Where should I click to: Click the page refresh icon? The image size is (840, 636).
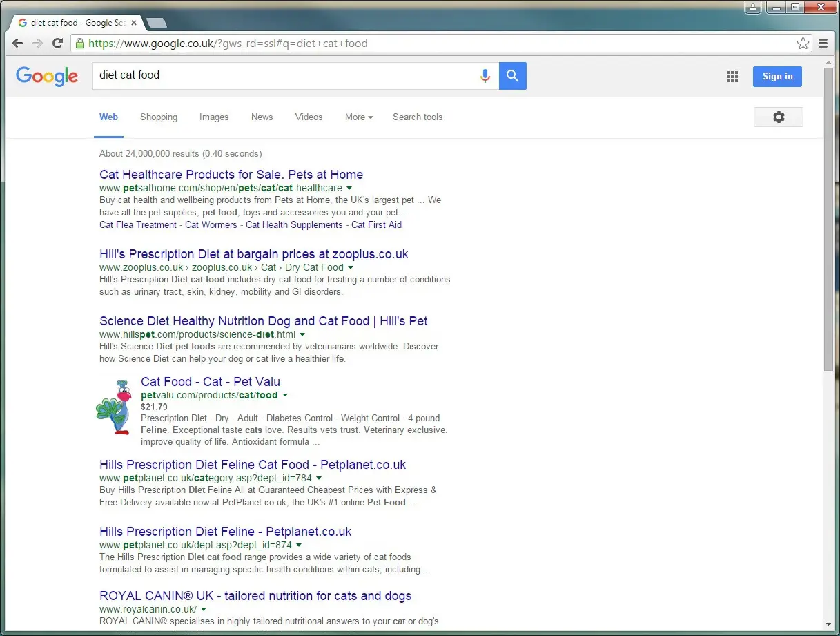coord(57,43)
